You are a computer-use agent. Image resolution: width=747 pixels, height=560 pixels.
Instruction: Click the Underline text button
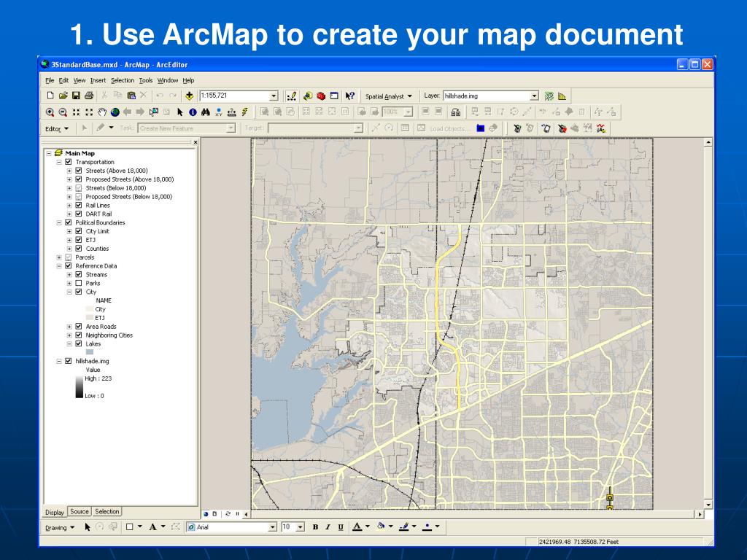[x=341, y=526]
